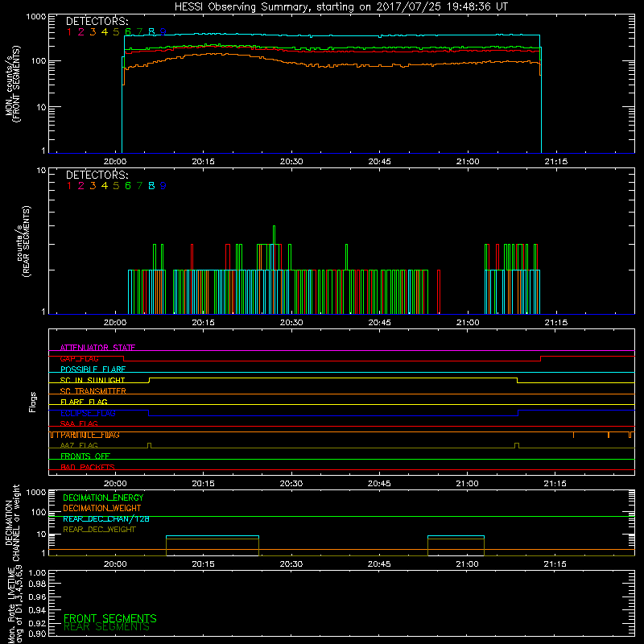Screen dimensions: 644x644
Task: Click REAR SEGMENTS label in livetime panel
Action: (x=106, y=627)
